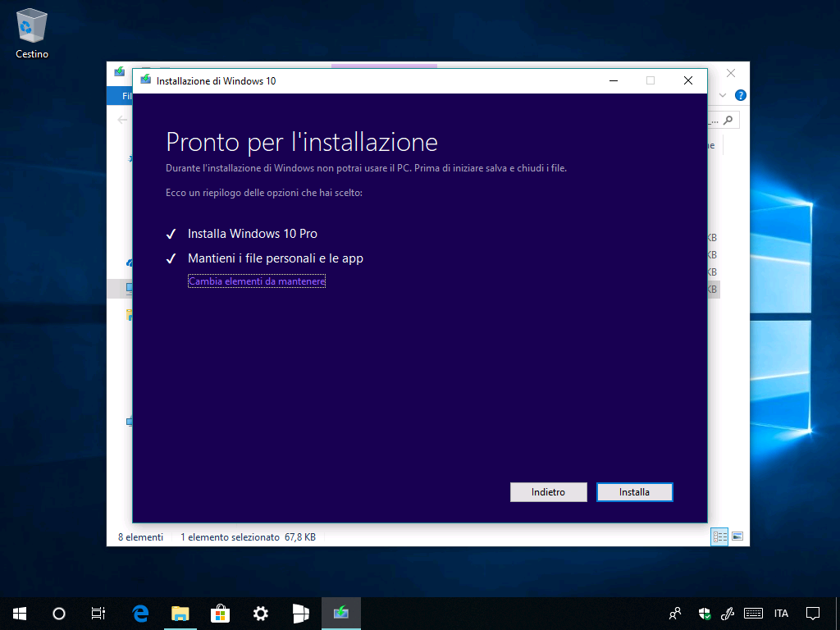Switch Explorer to details view icon
This screenshot has width=840, height=630.
point(719,536)
